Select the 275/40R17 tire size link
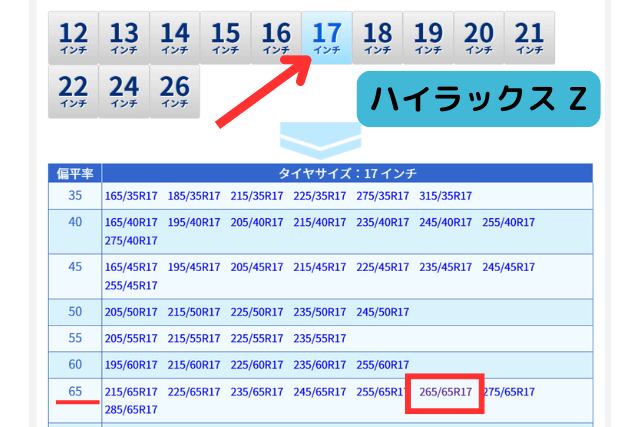The image size is (640, 427). click(130, 240)
